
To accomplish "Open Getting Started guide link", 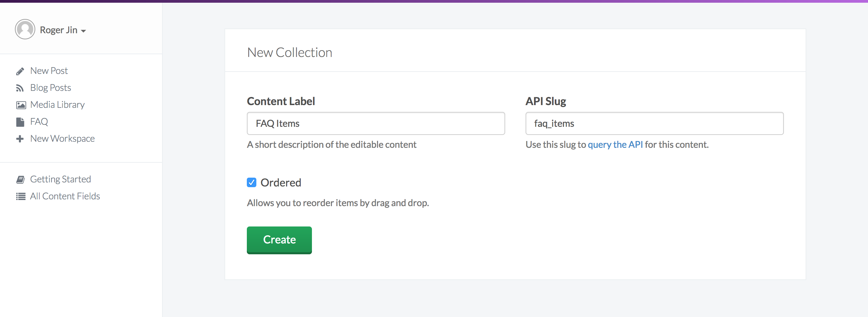I will pyautogui.click(x=60, y=179).
